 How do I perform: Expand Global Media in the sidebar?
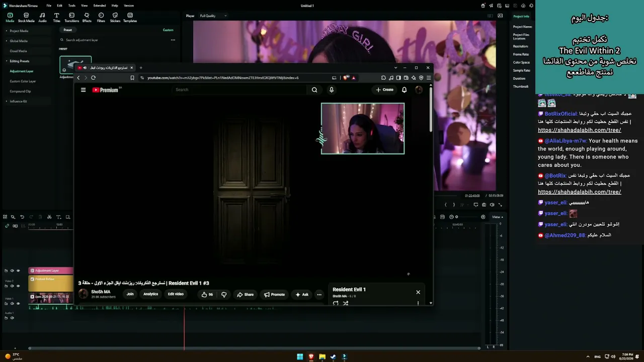pyautogui.click(x=6, y=41)
